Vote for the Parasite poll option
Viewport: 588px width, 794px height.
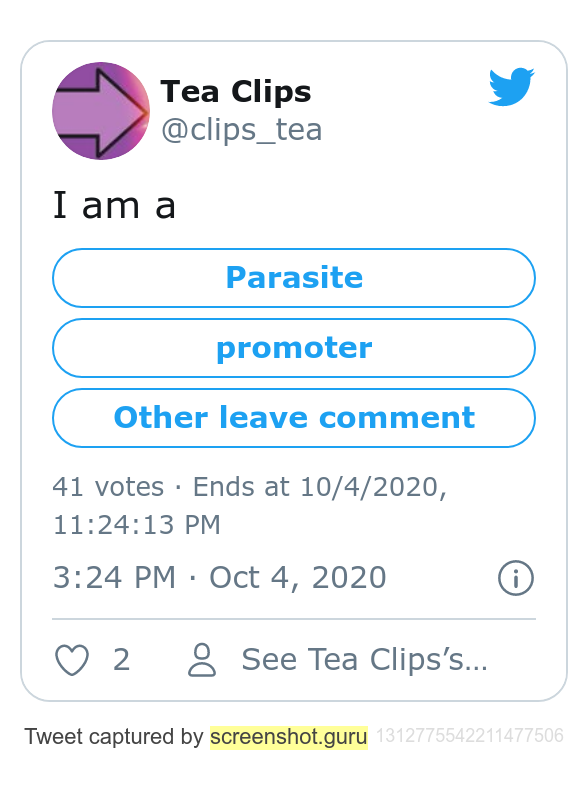(x=294, y=278)
